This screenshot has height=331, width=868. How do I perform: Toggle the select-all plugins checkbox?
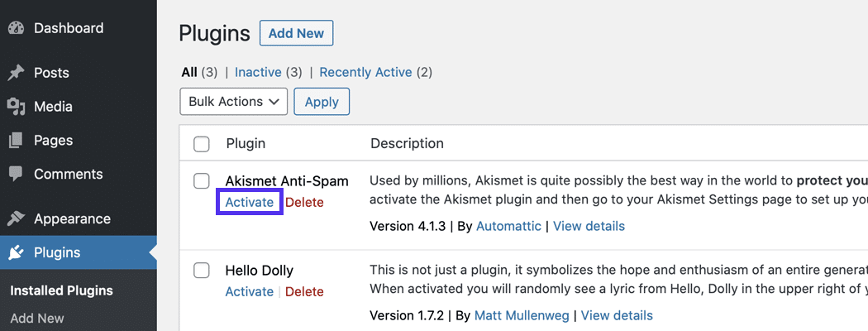[x=202, y=144]
